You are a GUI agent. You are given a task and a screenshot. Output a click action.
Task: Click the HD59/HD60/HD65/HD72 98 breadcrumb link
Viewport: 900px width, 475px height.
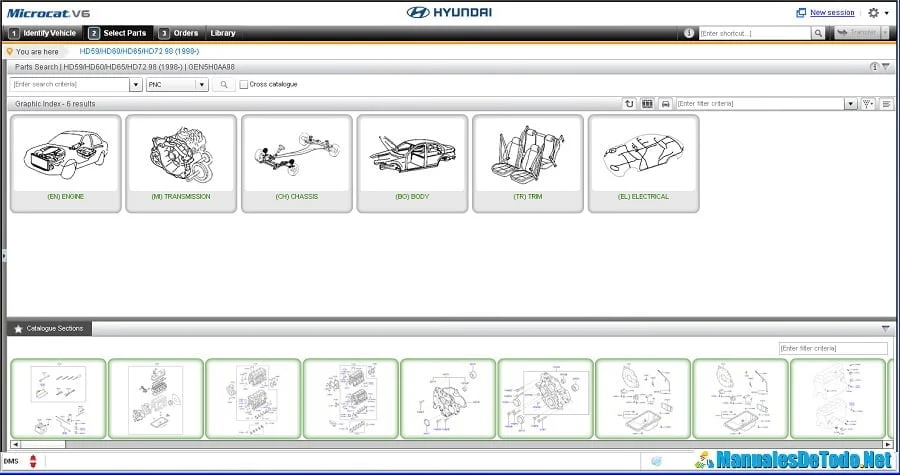point(139,52)
